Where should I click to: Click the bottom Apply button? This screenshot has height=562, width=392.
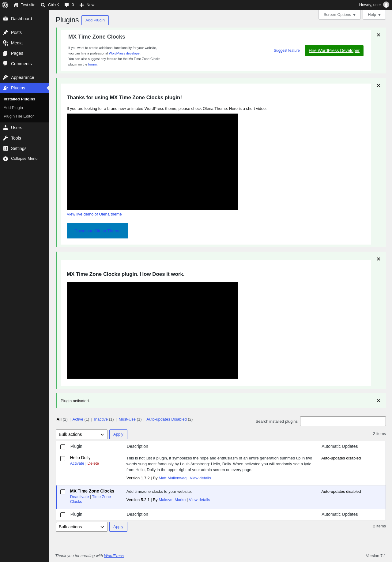pyautogui.click(x=118, y=527)
